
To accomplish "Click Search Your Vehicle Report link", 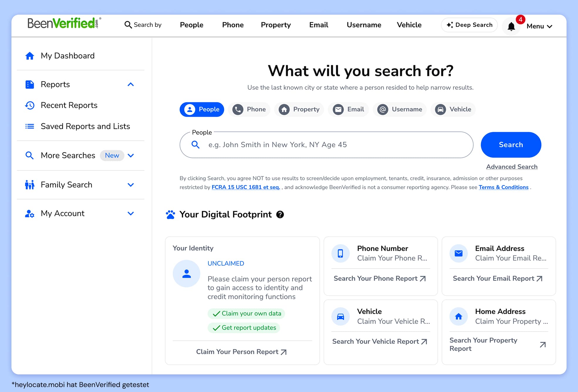I will pyautogui.click(x=380, y=342).
